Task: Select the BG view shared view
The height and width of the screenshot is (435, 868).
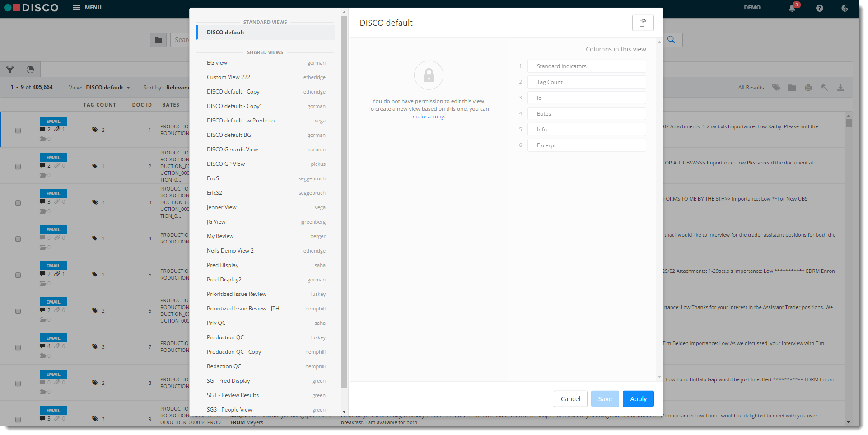Action: pyautogui.click(x=266, y=63)
